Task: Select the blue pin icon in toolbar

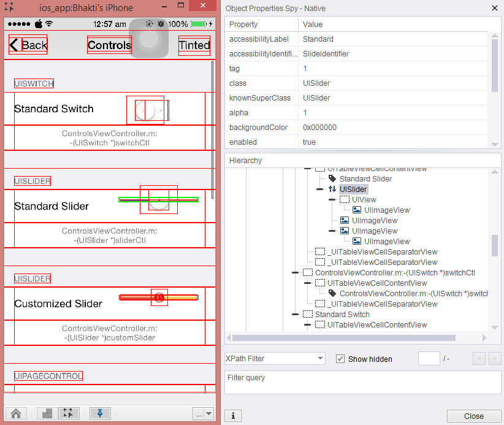Action: 99,413
